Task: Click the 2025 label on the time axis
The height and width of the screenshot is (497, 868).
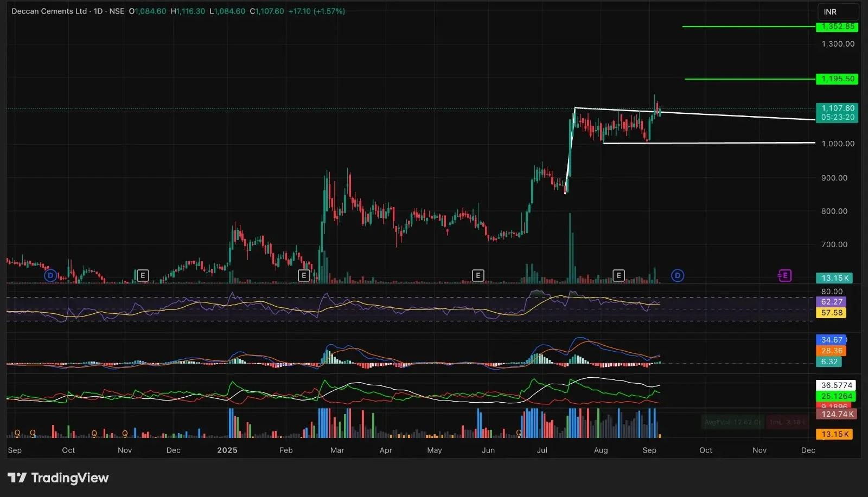Action: point(227,450)
